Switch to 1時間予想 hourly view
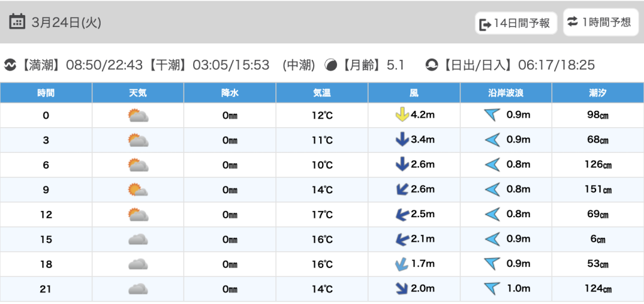The height and width of the screenshot is (304, 644). click(x=599, y=22)
